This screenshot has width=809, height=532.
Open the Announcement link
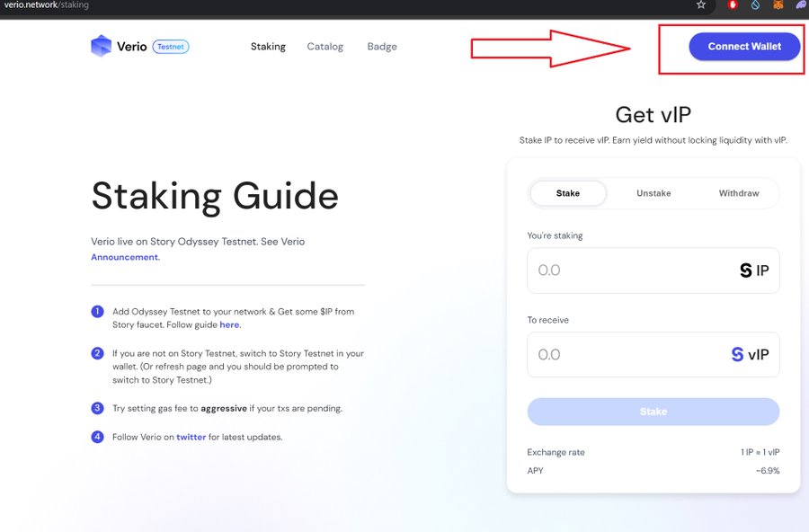125,257
